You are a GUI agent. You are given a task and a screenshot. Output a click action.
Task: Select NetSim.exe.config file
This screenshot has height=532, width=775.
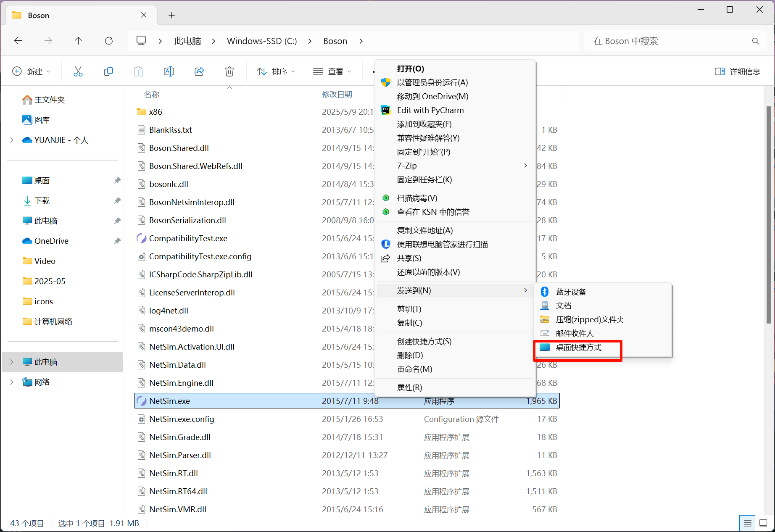point(347,419)
